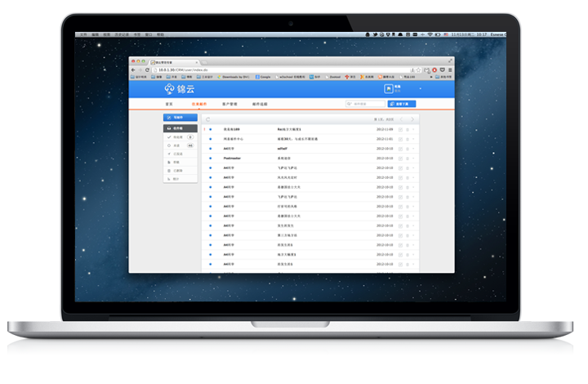Image resolution: width=588 pixels, height=384 pixels.
Task: Click the delete icon on the 2012-11-01 email row
Action: point(408,139)
